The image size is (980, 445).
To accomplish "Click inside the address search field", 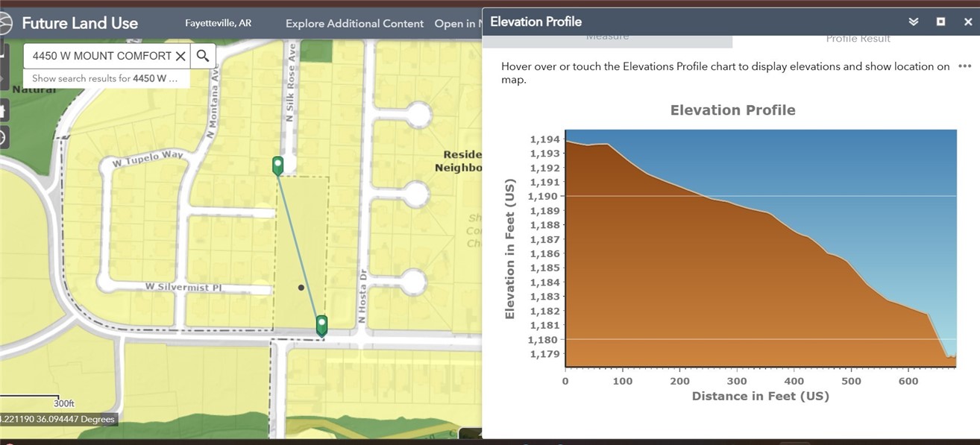I will [101, 56].
